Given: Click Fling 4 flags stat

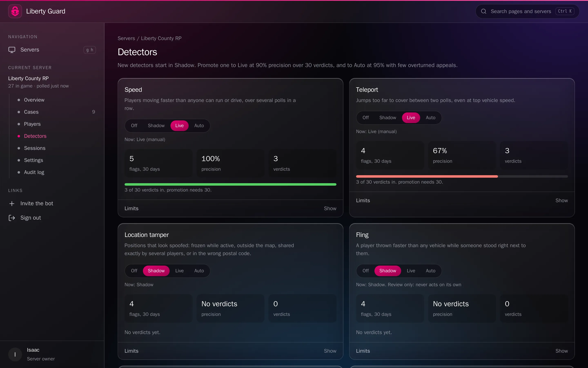Looking at the screenshot, I should click(x=390, y=308).
